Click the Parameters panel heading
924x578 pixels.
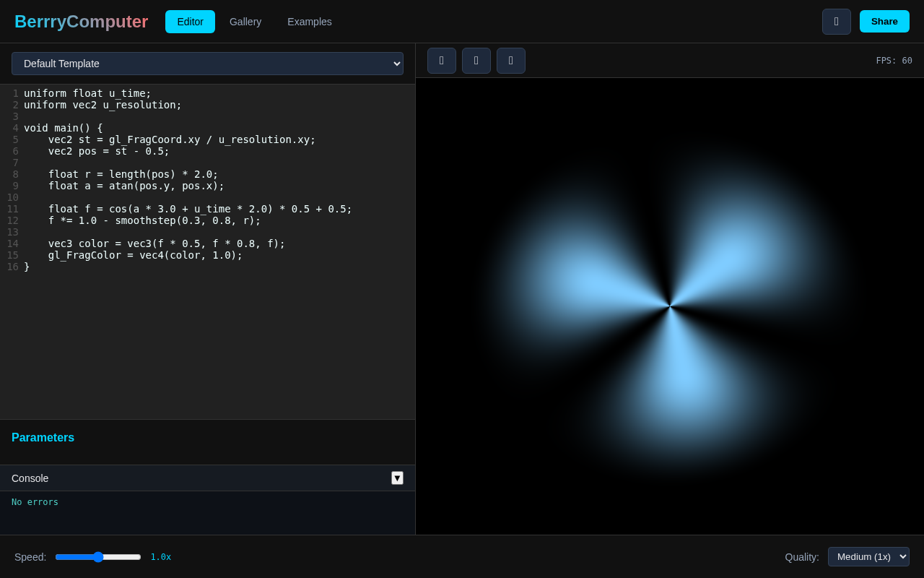tap(43, 437)
